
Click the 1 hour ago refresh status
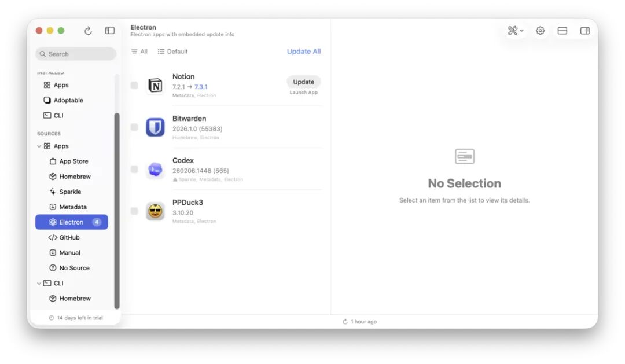click(359, 322)
